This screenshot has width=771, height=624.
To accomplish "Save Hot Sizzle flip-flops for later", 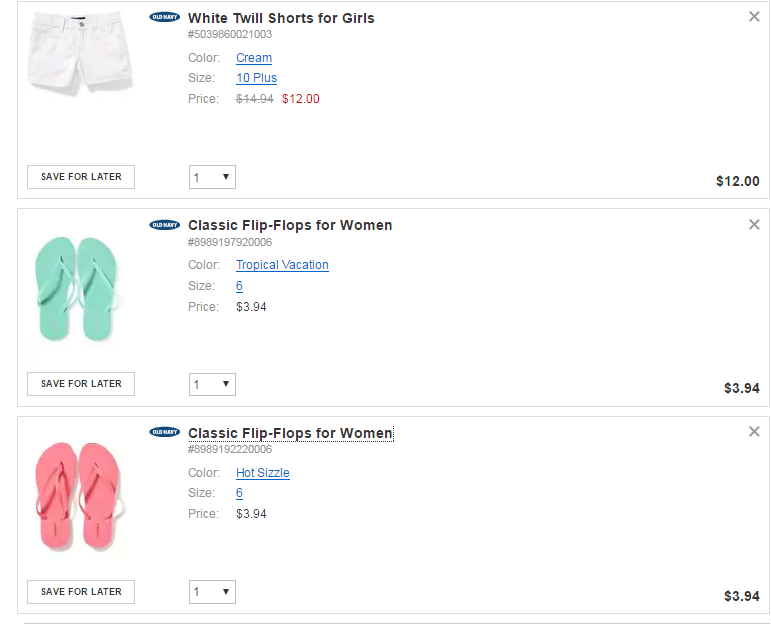I will [x=81, y=592].
